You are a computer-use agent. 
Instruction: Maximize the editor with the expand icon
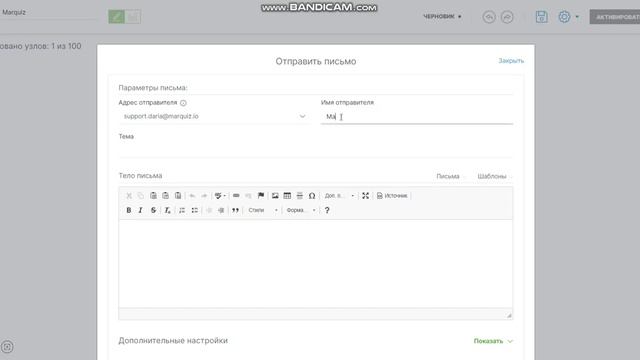(365, 196)
